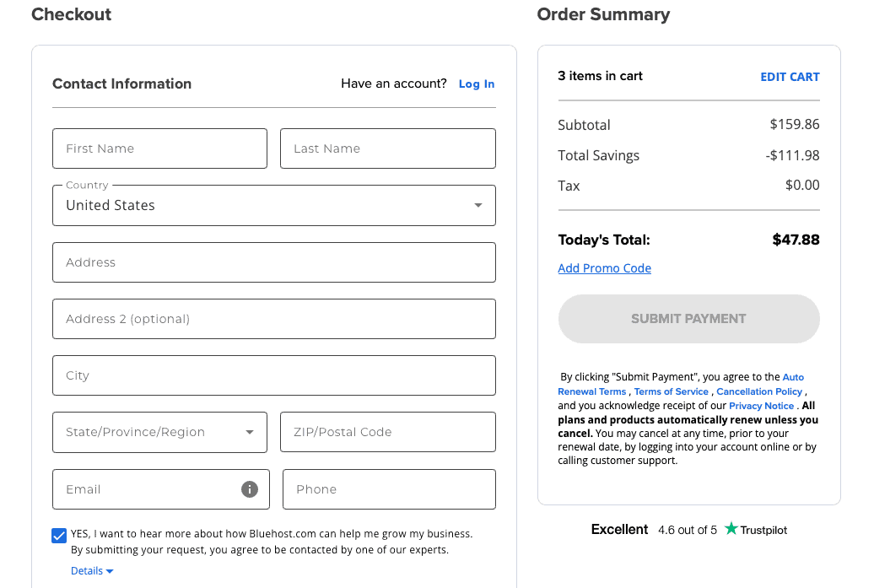Click the Log In link
The width and height of the screenshot is (874, 588).
477,84
